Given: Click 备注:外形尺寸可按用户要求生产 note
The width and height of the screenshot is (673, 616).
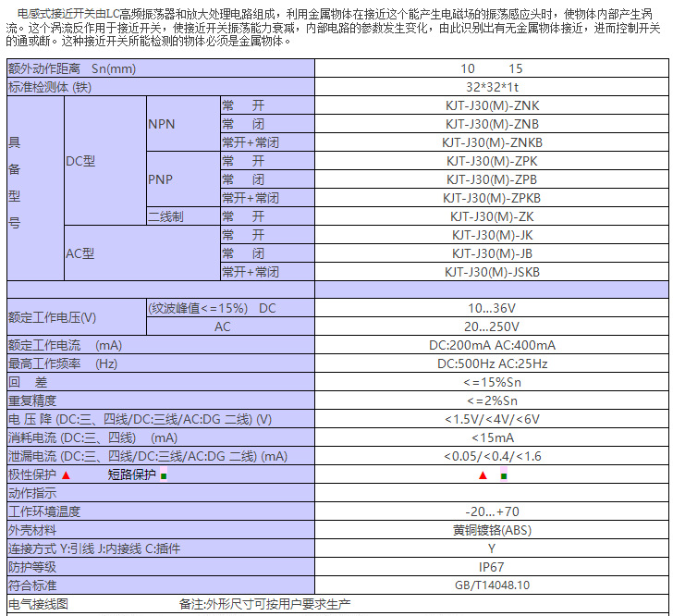Looking at the screenshot, I should click(x=264, y=604).
